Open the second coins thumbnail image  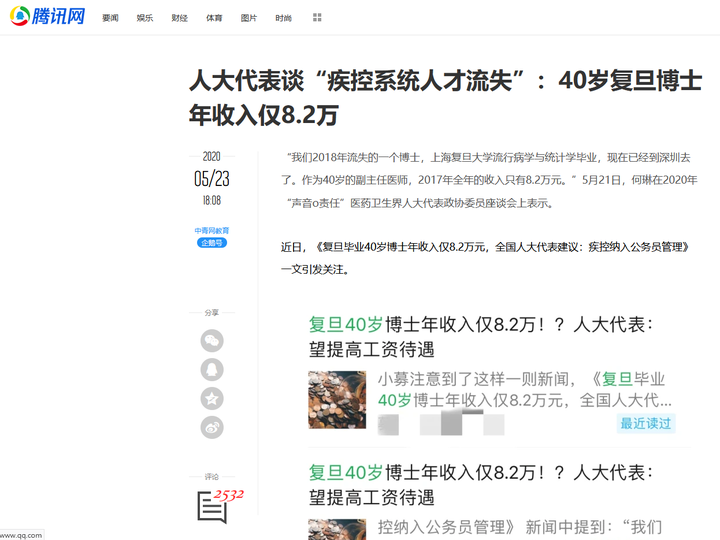[337, 529]
